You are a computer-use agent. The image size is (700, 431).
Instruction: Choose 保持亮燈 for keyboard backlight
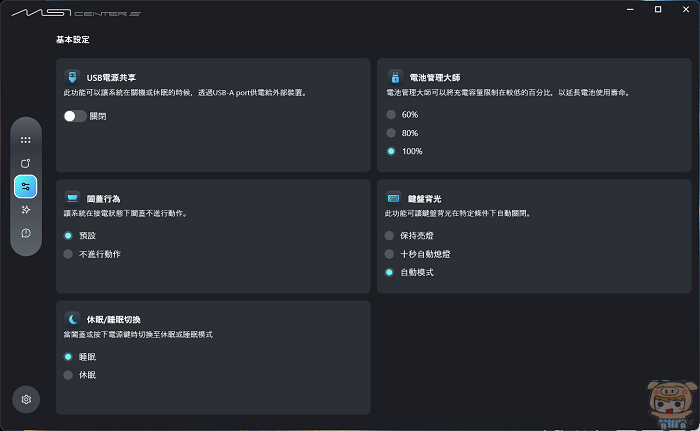point(391,236)
